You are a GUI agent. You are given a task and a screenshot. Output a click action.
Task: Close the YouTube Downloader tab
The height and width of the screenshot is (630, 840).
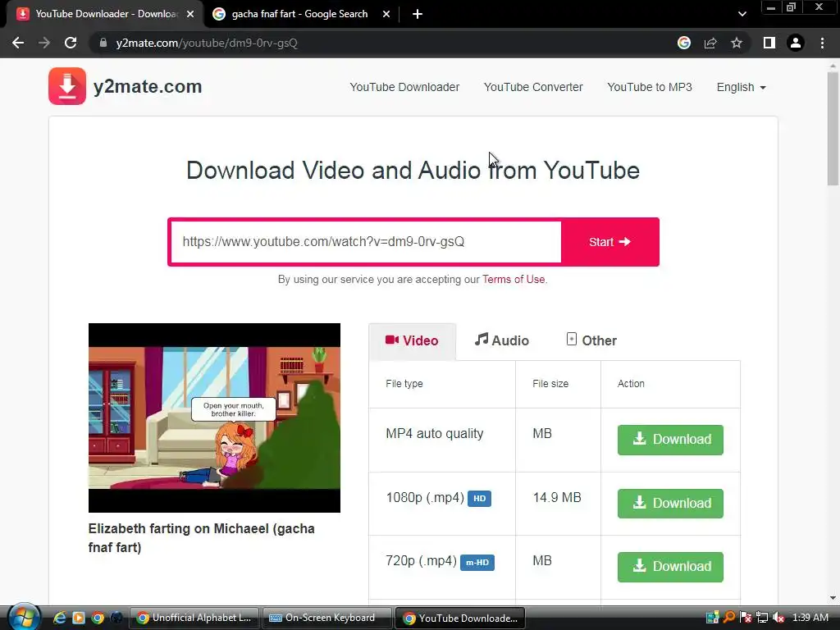(190, 14)
